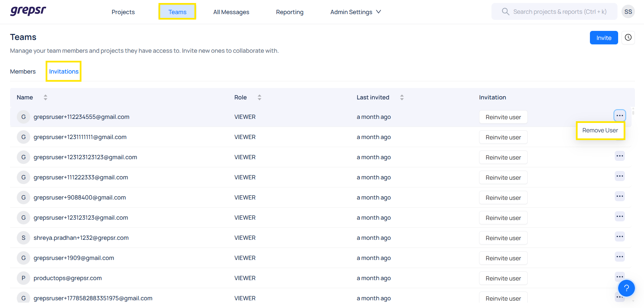Open the blue help question mark button
The width and height of the screenshot is (644, 308).
click(626, 288)
